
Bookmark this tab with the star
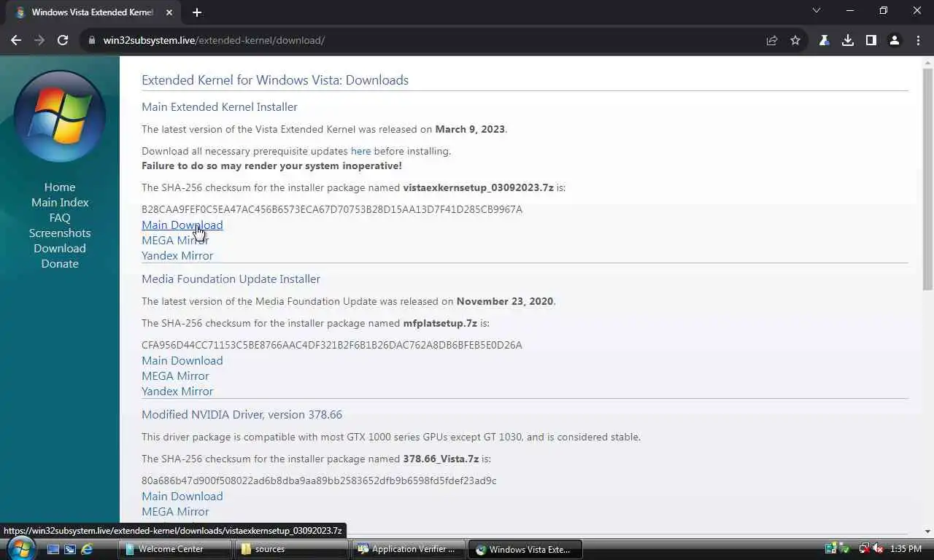[795, 40]
